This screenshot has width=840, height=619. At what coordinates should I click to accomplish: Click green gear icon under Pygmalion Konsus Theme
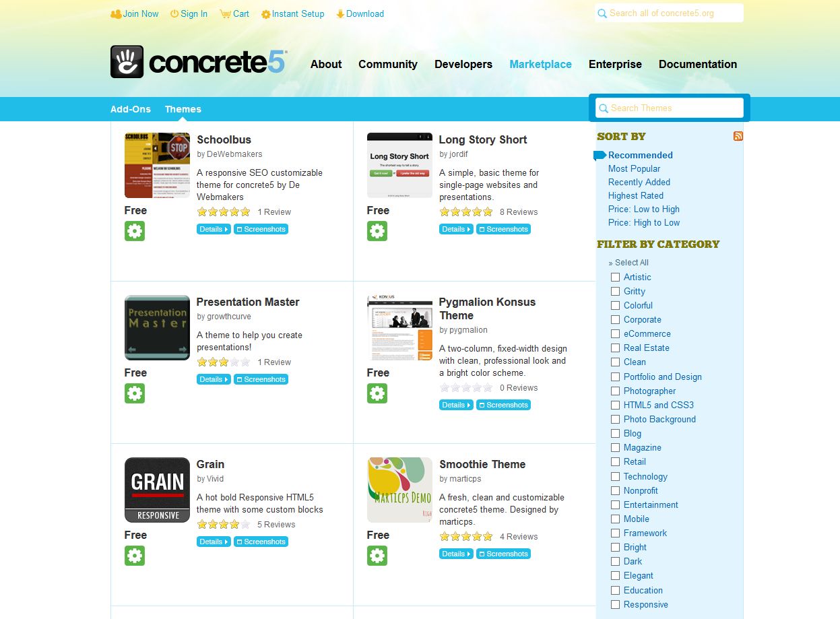[x=377, y=393]
